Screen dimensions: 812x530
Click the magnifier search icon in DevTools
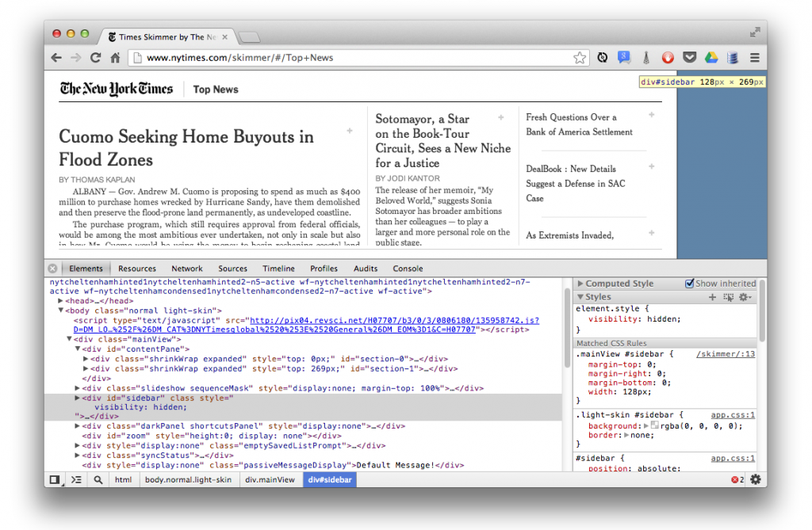coord(98,479)
